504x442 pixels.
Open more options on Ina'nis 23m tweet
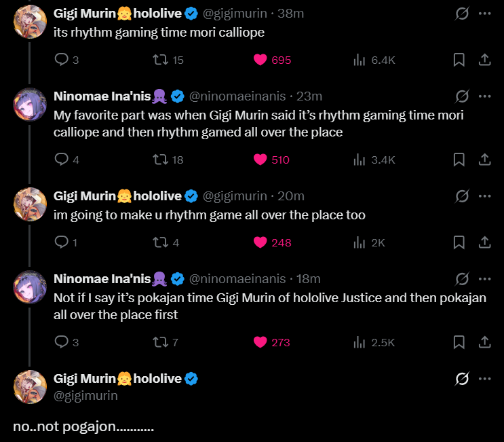[x=485, y=96]
